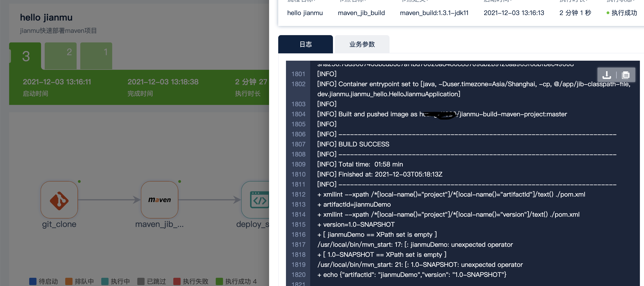Image resolution: width=644 pixels, height=286 pixels.
Task: Click the 执行中 teal legend swatch
Action: [105, 281]
